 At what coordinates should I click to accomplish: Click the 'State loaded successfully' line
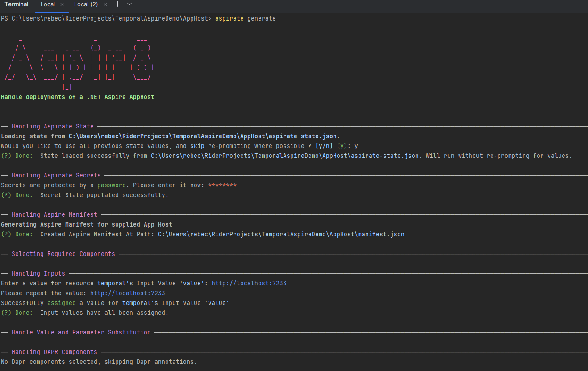(x=287, y=156)
